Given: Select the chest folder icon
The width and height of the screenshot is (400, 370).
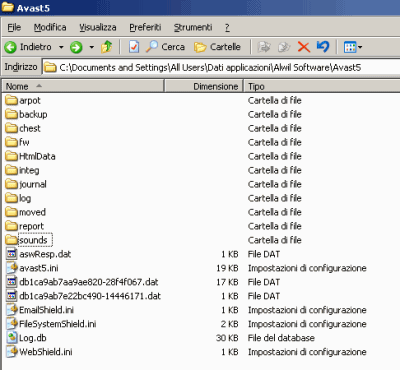Looking at the screenshot, I should pos(12,128).
